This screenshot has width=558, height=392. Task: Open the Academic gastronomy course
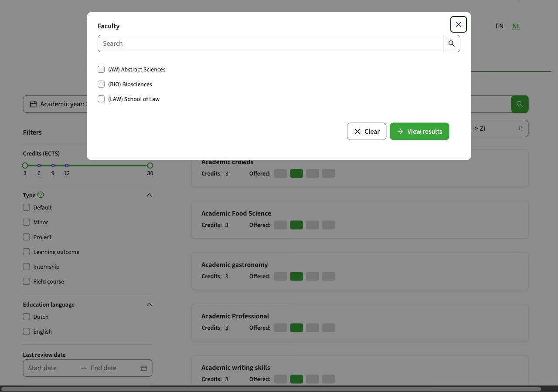[235, 265]
